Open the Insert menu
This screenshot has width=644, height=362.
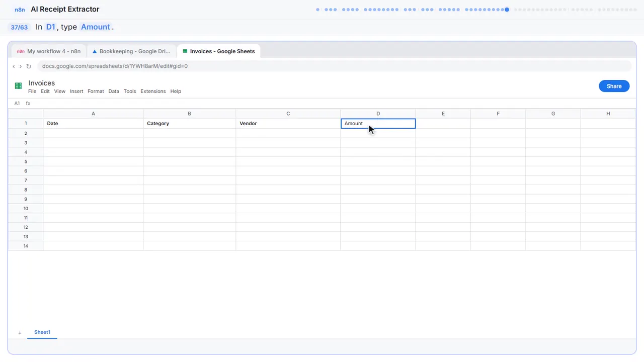point(76,92)
